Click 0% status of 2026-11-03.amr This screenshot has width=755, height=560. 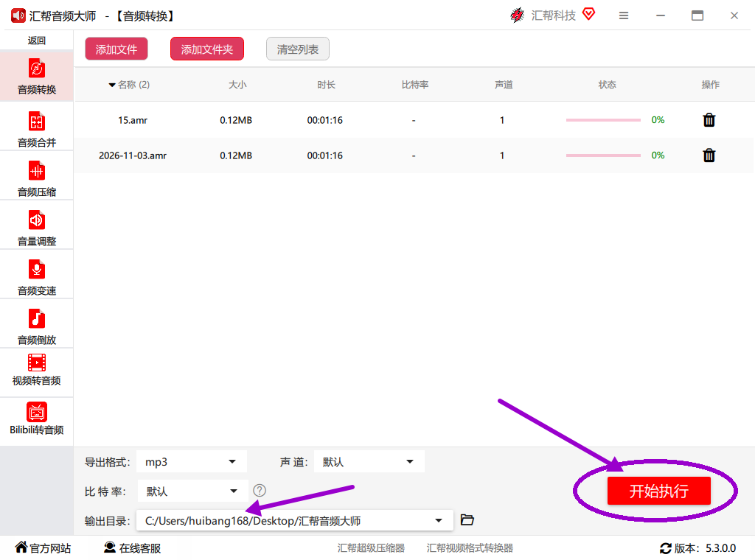coord(658,155)
